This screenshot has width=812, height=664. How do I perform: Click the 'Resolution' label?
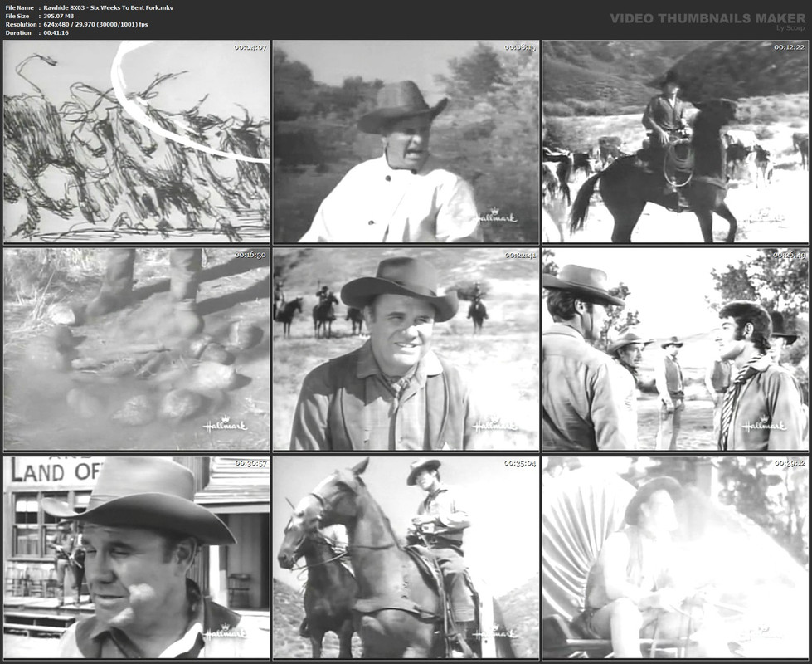coord(21,24)
